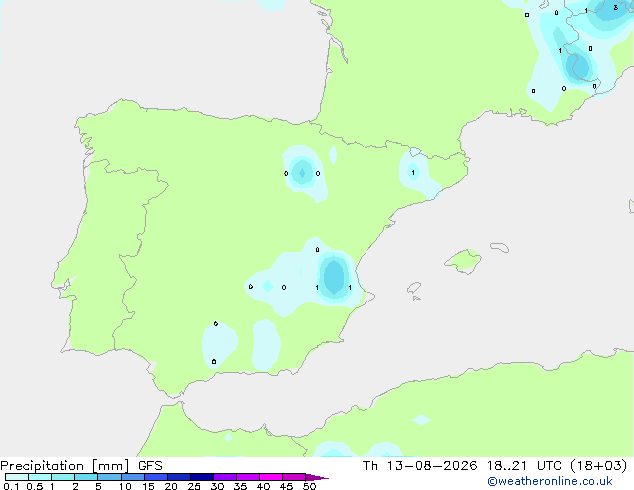Pick the legend swatch between 35 and 40
Screen dimensions: 634x490
coord(248,477)
